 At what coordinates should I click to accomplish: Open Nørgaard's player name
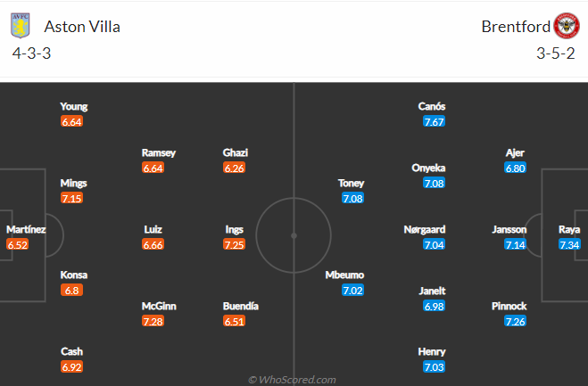[x=425, y=229]
